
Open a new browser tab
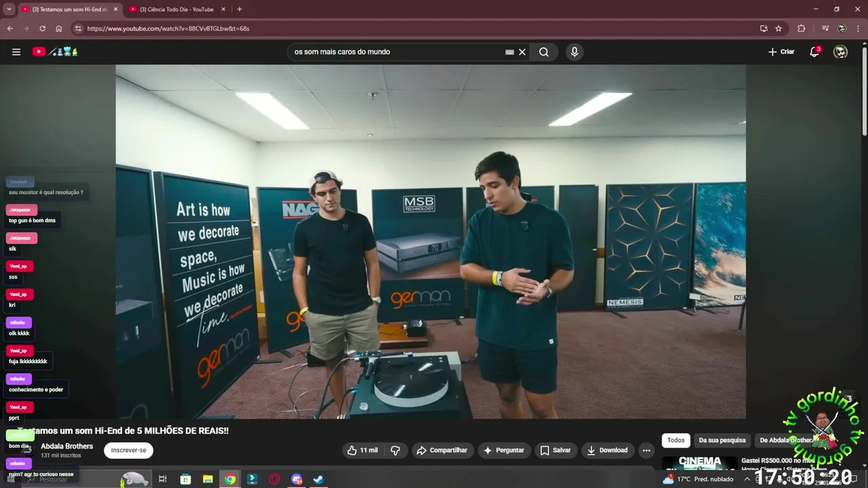tap(239, 9)
